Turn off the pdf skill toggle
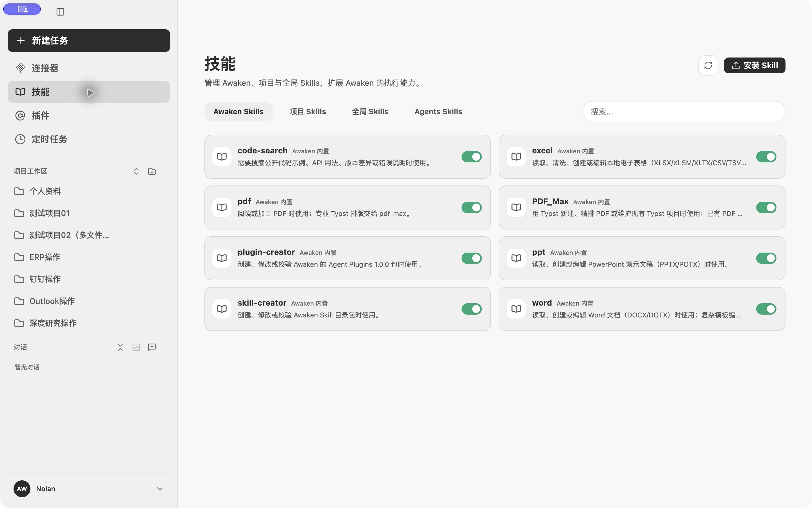 (x=471, y=207)
